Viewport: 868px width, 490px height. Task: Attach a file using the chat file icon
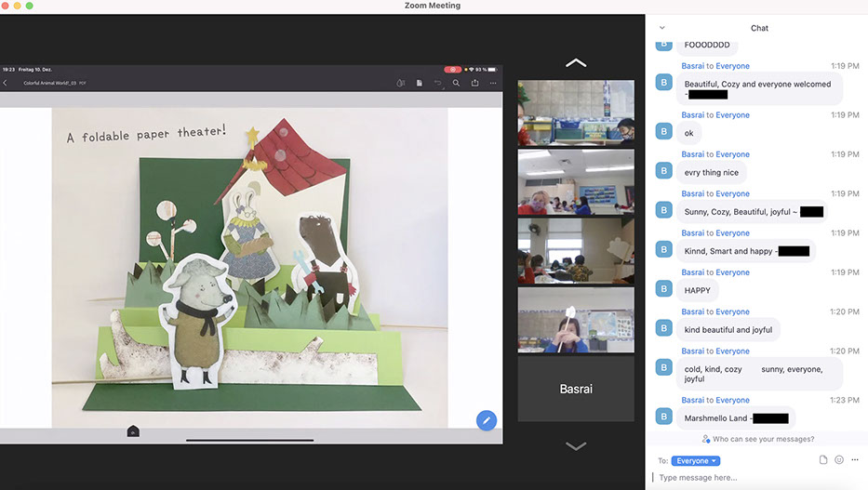[x=823, y=460]
